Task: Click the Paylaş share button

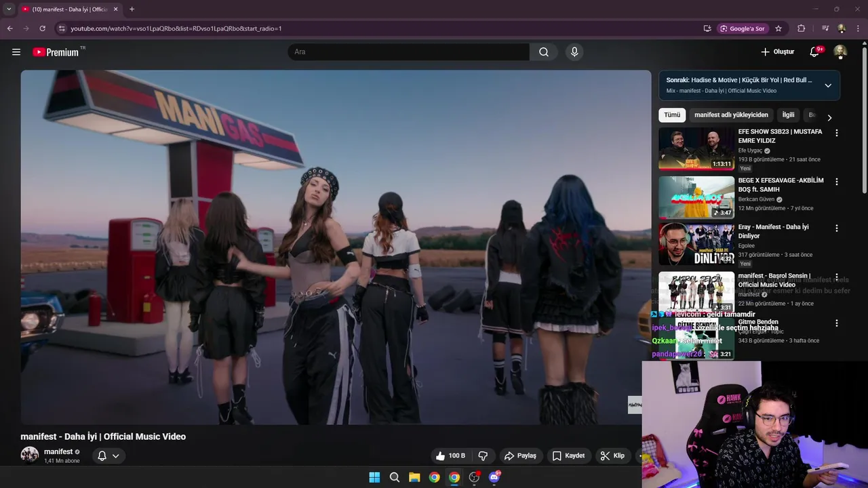Action: (x=520, y=455)
